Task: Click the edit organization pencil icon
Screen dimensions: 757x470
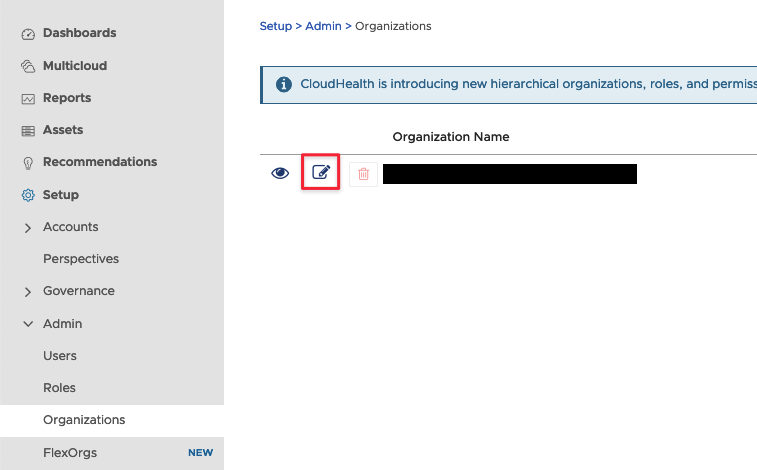Action: [321, 173]
